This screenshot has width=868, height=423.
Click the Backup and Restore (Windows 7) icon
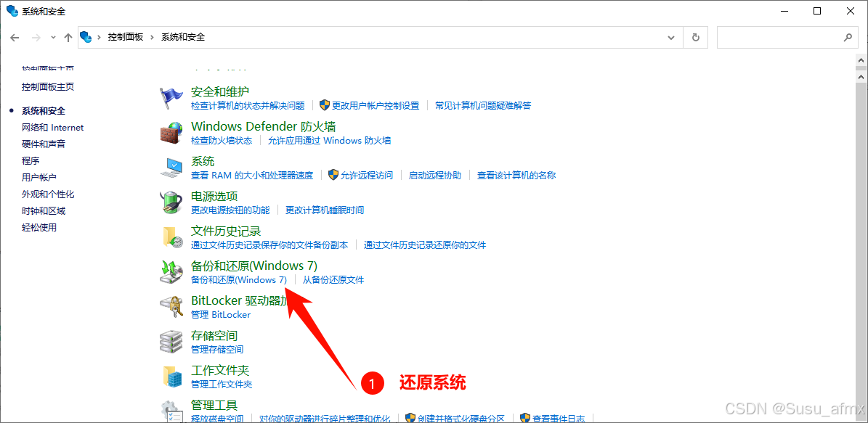click(x=171, y=273)
